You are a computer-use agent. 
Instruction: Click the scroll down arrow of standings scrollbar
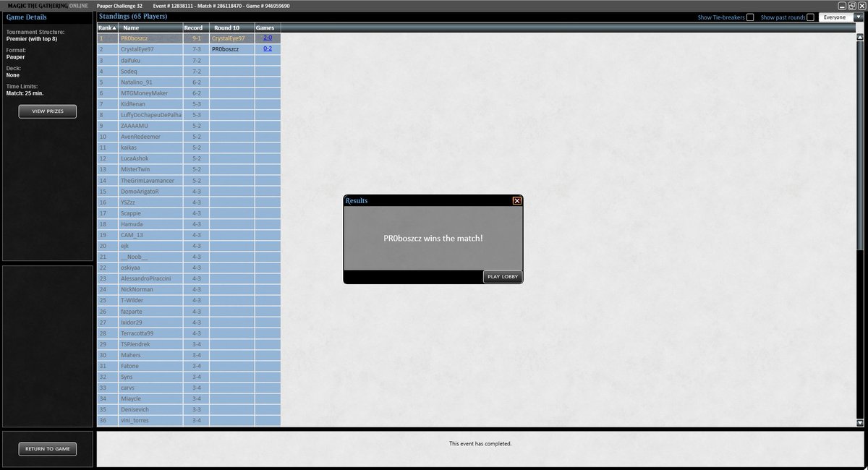pos(859,422)
